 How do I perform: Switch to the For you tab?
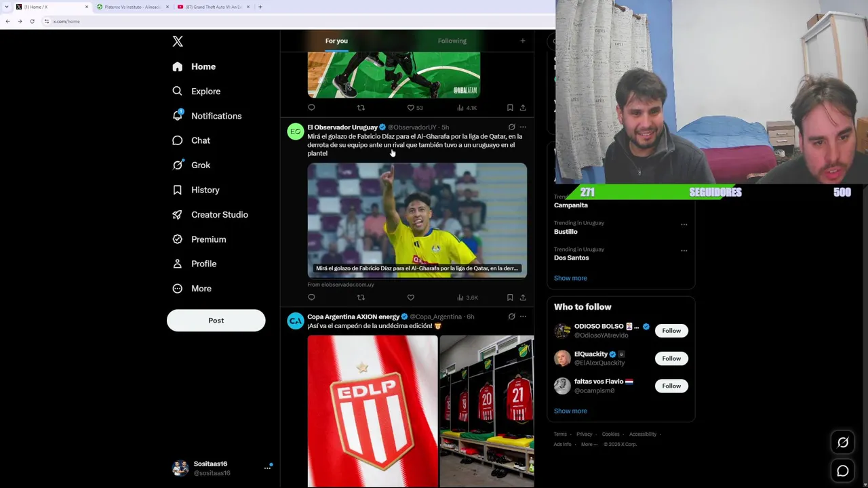point(336,41)
